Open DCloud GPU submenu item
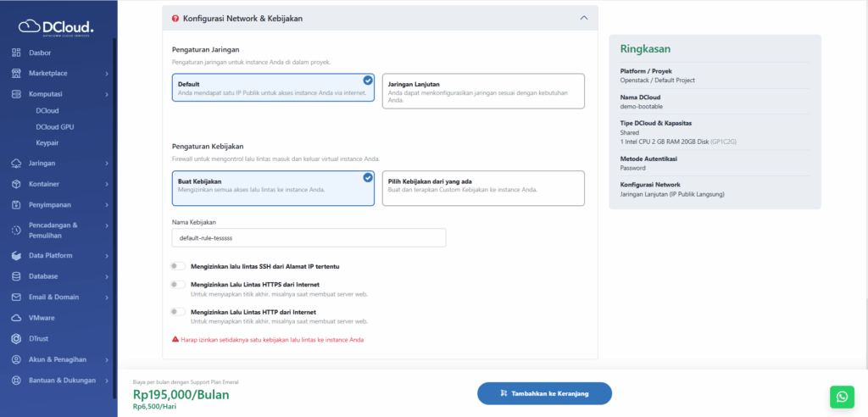 point(55,126)
